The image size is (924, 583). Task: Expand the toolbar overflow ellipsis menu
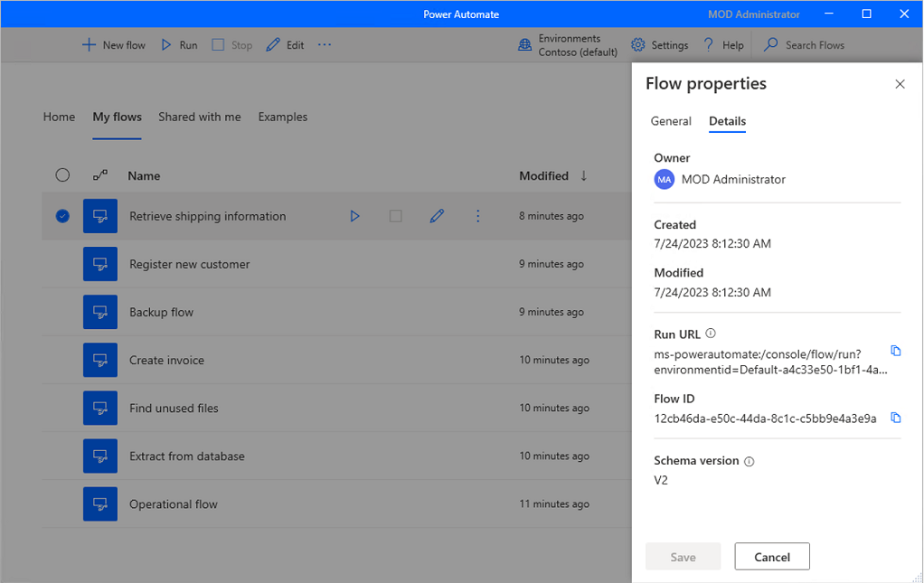pos(325,45)
